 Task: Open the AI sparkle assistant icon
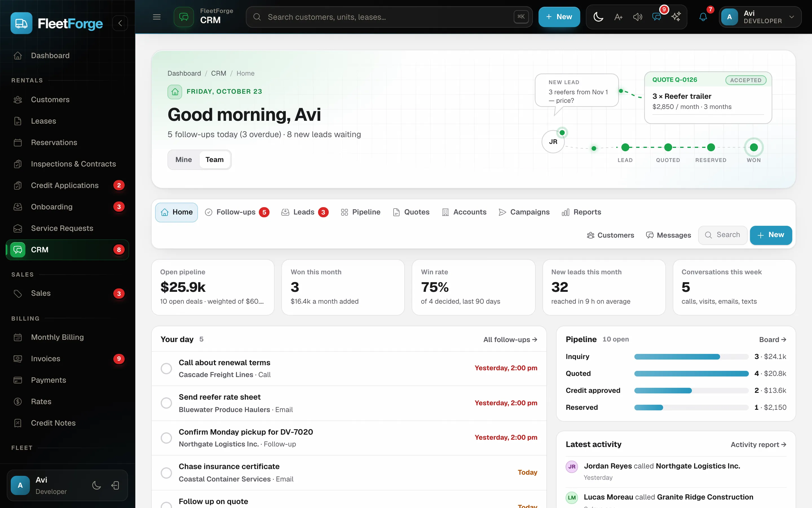pyautogui.click(x=676, y=17)
